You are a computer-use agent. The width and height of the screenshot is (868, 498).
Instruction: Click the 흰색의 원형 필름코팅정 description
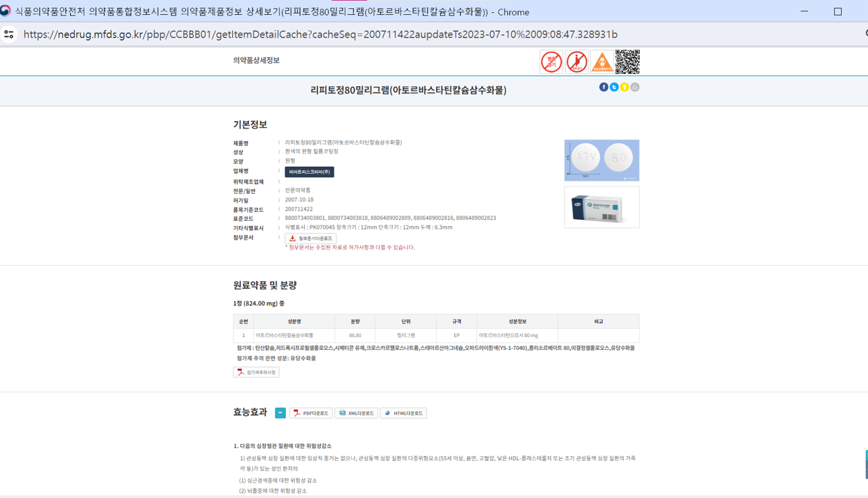(x=312, y=151)
